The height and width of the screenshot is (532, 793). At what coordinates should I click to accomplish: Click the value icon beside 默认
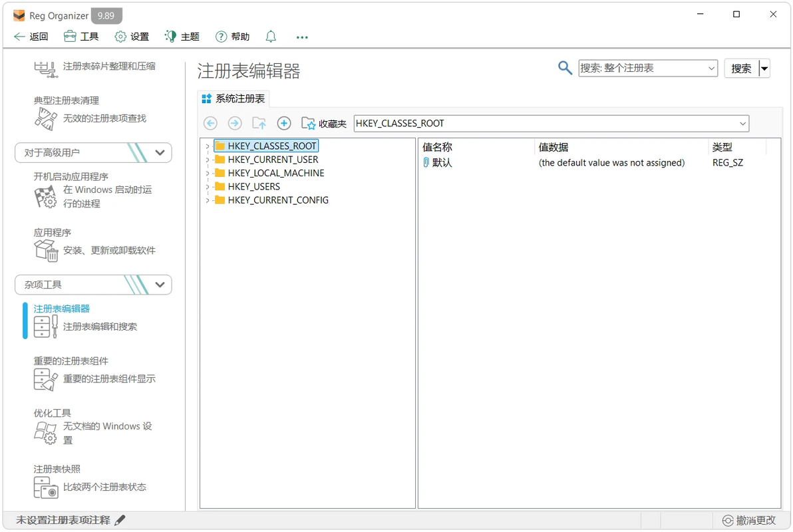(426, 162)
